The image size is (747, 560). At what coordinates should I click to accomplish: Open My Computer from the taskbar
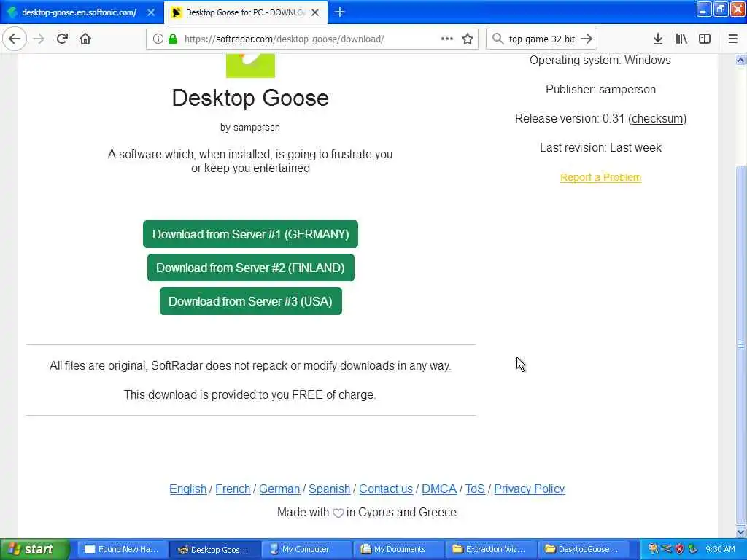[306, 550]
